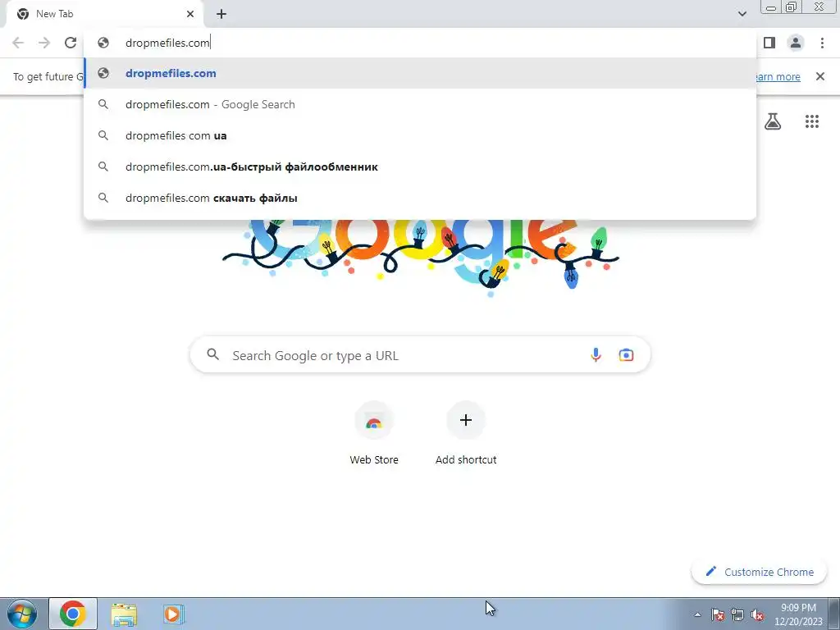Click the Show desktop strip beside the clock
840x630 pixels.
coord(834,614)
